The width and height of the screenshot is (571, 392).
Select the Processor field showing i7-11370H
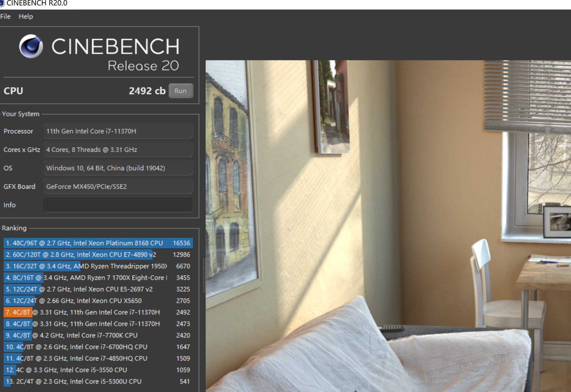(118, 131)
